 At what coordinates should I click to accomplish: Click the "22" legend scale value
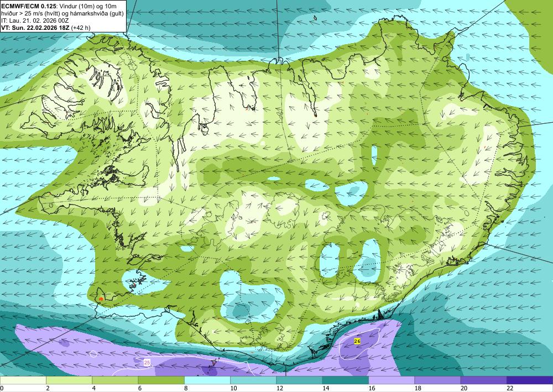tap(510, 388)
